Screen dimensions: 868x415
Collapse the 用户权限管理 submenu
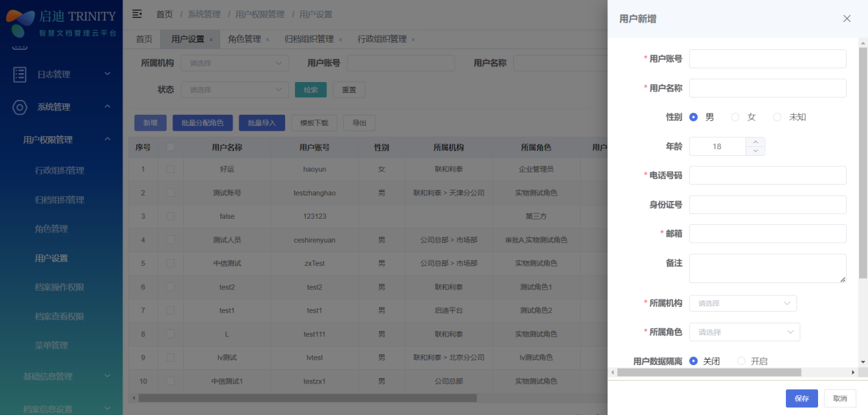click(107, 139)
